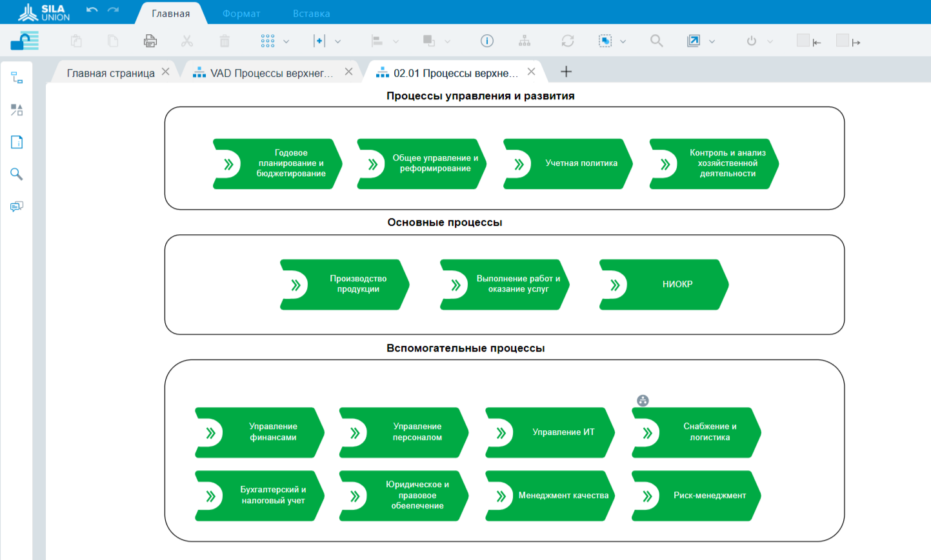This screenshot has height=560, width=931.
Task: Open the document properties panel in sidebar
Action: (17, 142)
